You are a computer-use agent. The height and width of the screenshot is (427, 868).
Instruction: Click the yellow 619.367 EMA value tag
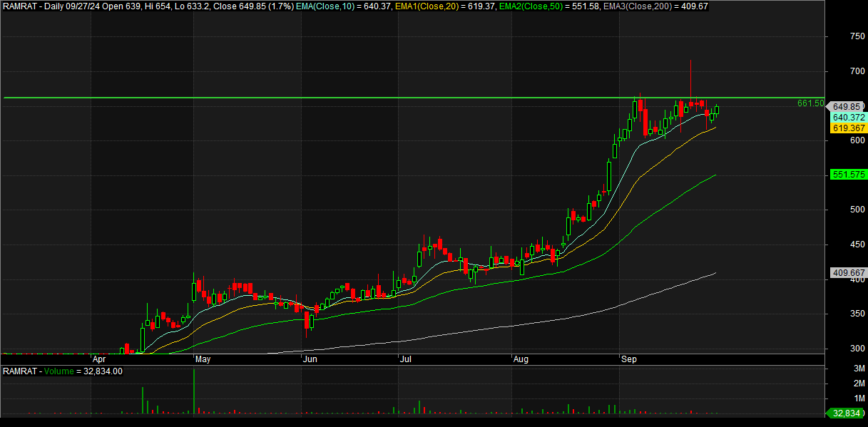(849, 128)
